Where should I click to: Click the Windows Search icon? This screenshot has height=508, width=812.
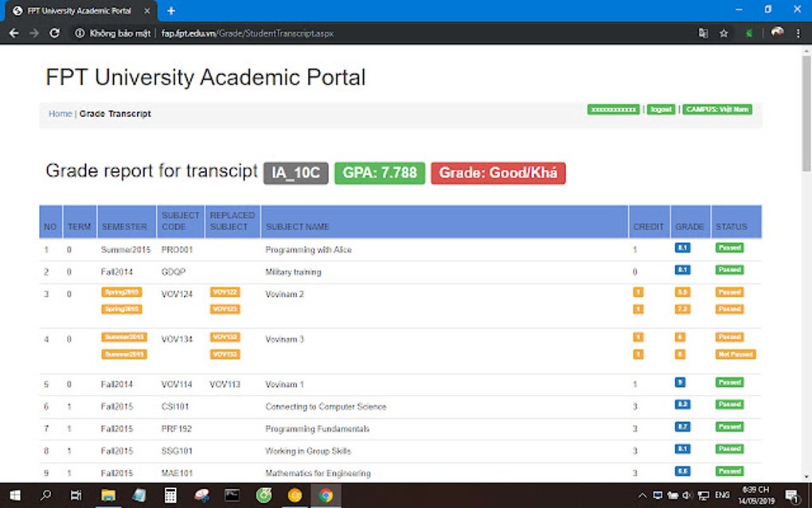[x=45, y=494]
